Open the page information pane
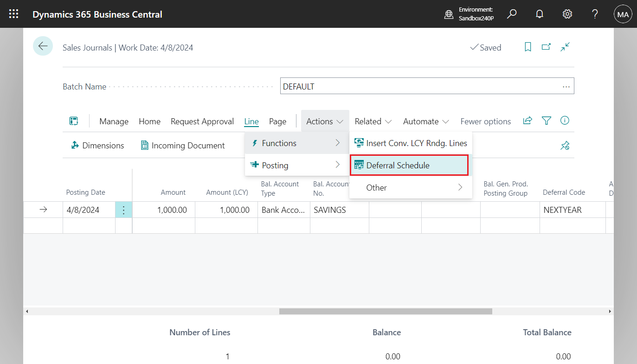637x364 pixels. point(565,121)
